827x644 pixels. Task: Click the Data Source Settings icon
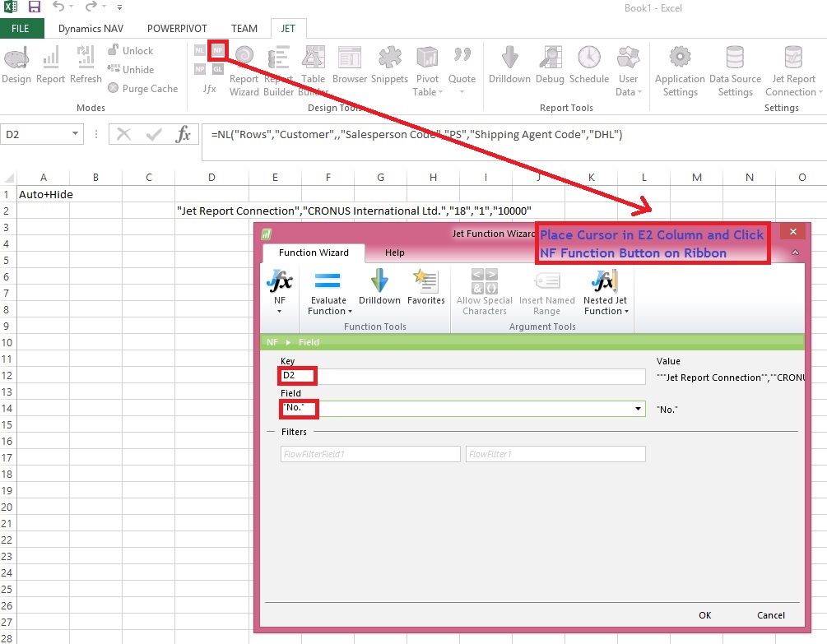735,72
